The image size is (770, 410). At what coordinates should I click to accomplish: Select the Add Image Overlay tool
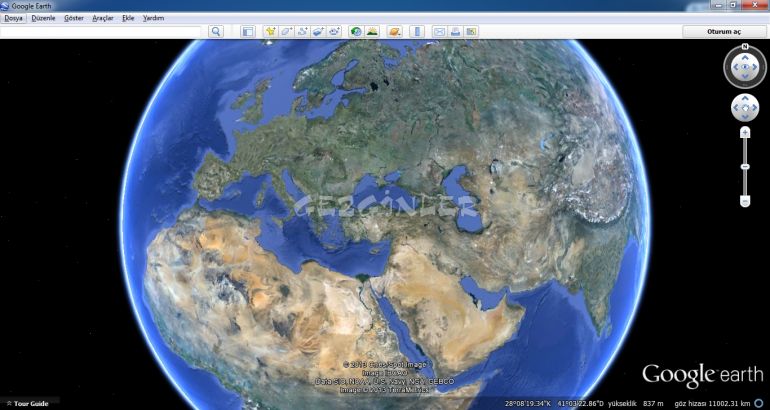318,31
